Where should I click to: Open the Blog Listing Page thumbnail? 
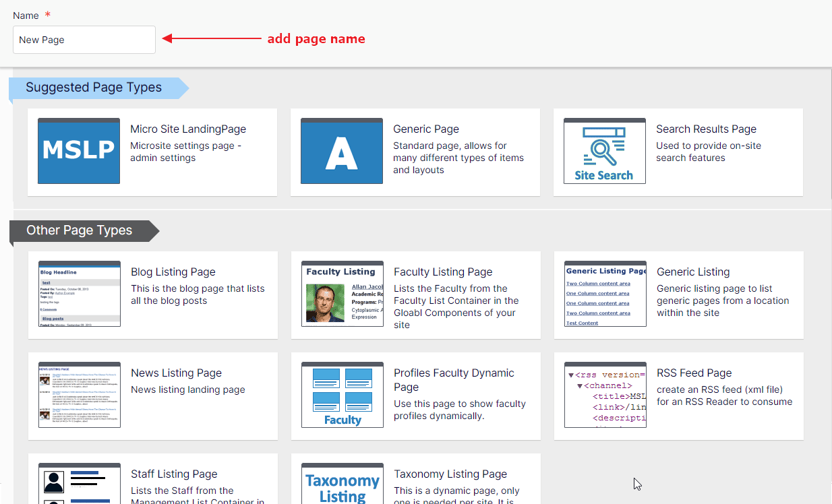click(x=79, y=294)
